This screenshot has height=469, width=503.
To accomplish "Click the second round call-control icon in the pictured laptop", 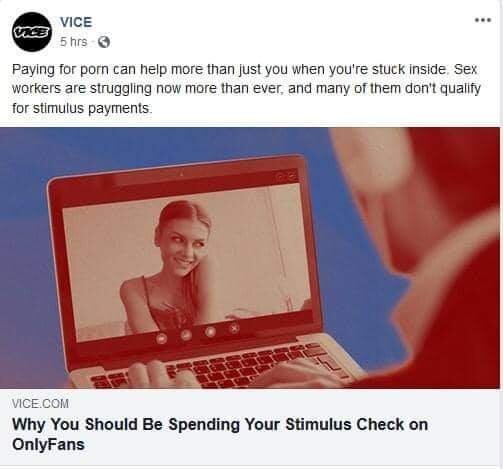I will pos(186,335).
